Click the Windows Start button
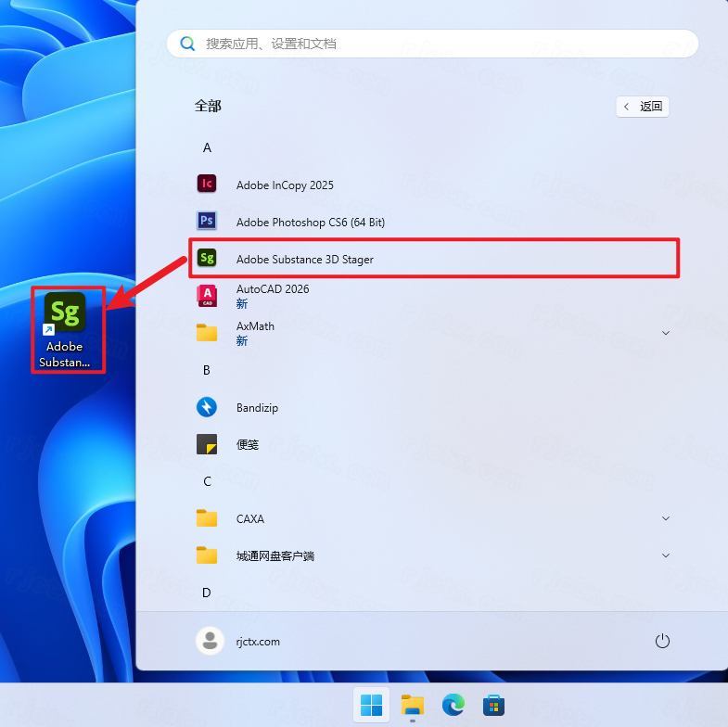Viewport: 728px width, 727px height. 371,706
